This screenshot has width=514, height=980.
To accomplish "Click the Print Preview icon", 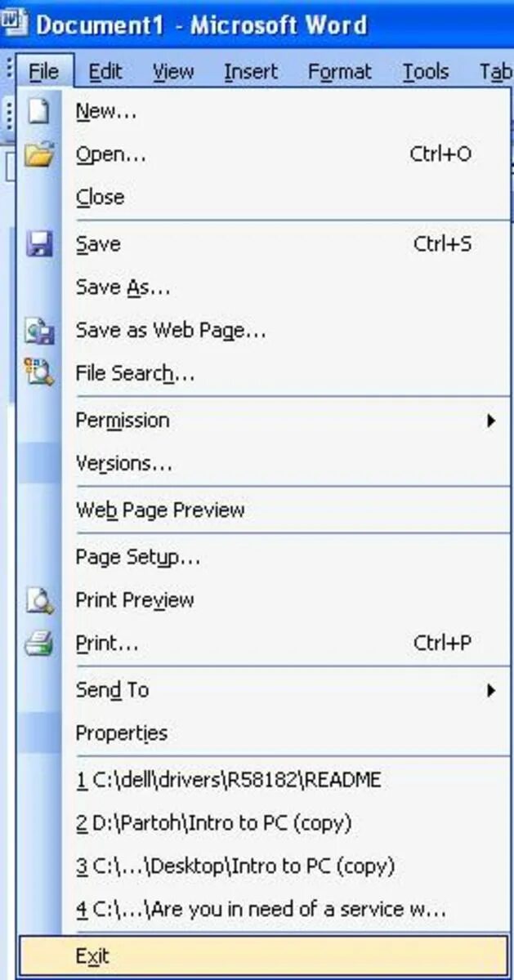I will click(38, 600).
